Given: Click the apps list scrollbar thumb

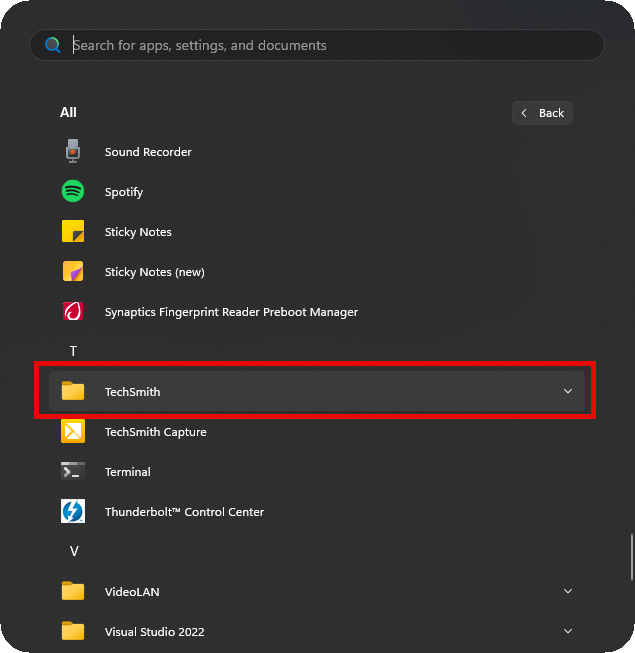Looking at the screenshot, I should pyautogui.click(x=630, y=557).
